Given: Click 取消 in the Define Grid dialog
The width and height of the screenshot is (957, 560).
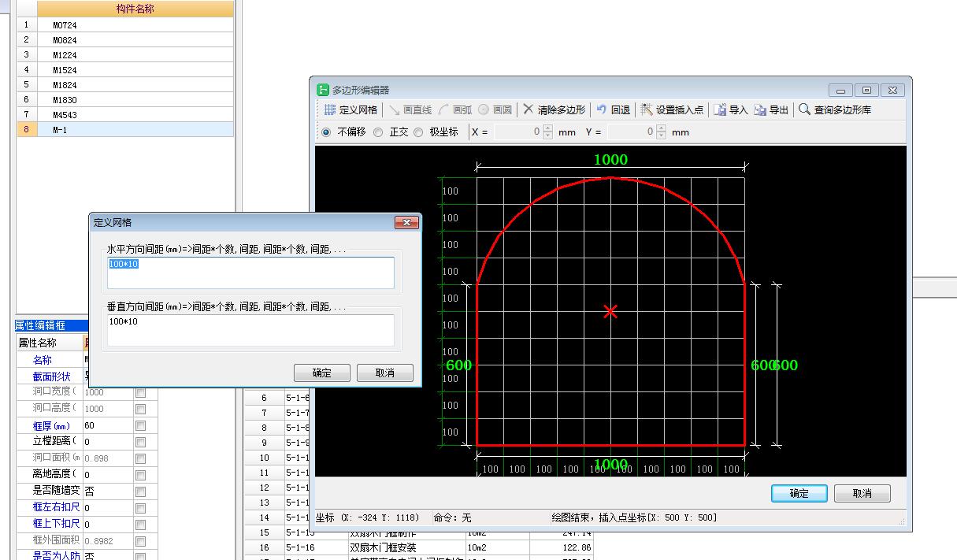Looking at the screenshot, I should click(385, 373).
